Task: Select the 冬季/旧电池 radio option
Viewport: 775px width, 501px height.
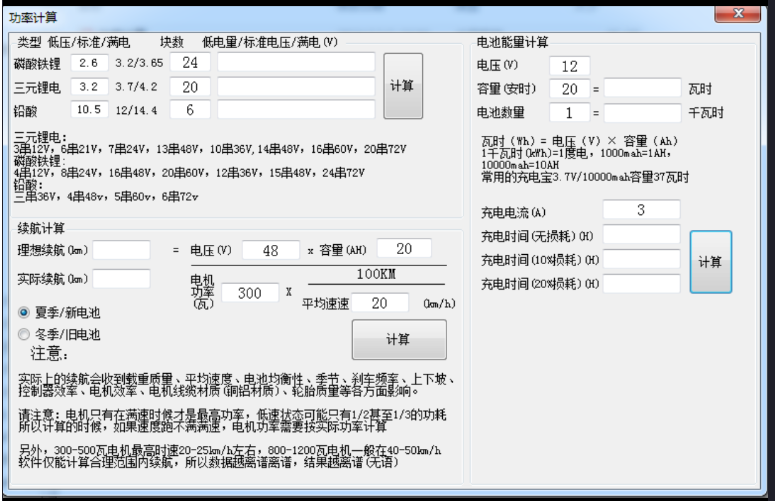Action: [x=24, y=334]
